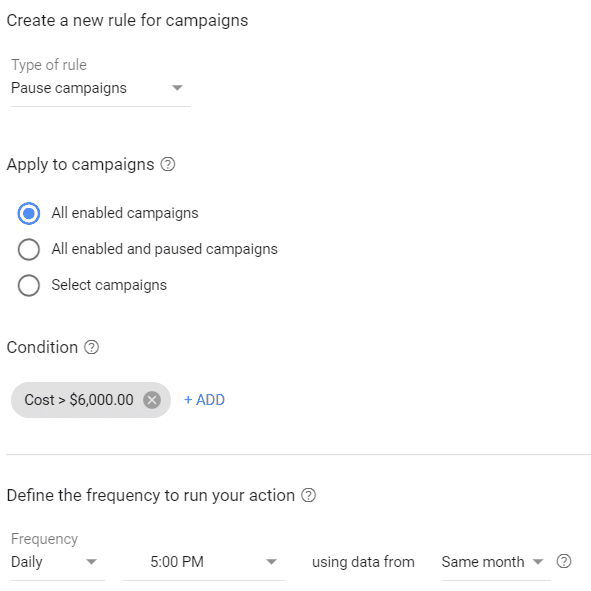Open help icon next to Apply to campaigns
The height and width of the screenshot is (591, 591).
pyautogui.click(x=168, y=164)
